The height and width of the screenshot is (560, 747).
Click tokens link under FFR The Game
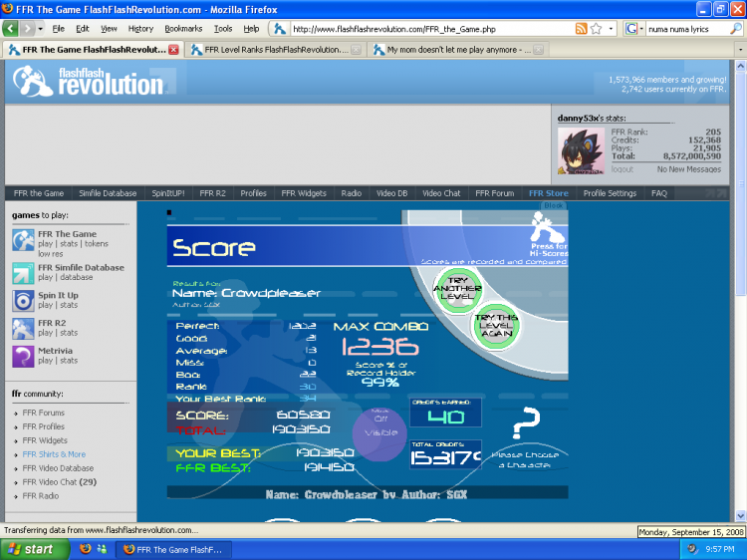coord(97,243)
